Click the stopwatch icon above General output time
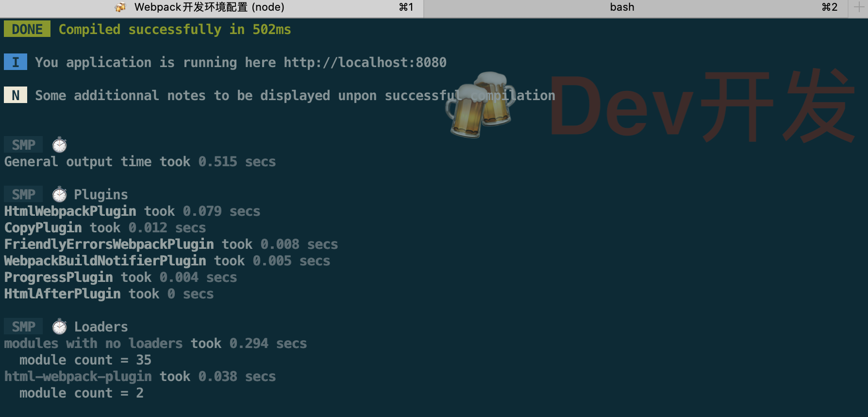The image size is (868, 417). click(60, 145)
